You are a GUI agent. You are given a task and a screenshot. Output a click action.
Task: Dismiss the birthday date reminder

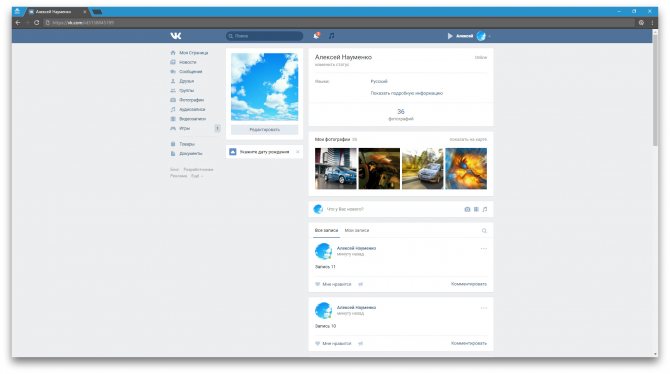(x=298, y=152)
